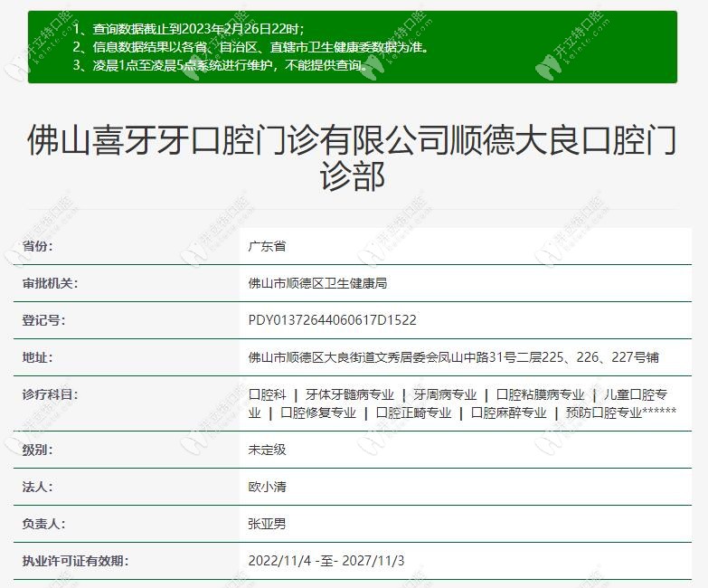This screenshot has width=708, height=588.
Task: Click the license validity dates 2022/11/4 -至- 2027/11/3
Action: 326,561
